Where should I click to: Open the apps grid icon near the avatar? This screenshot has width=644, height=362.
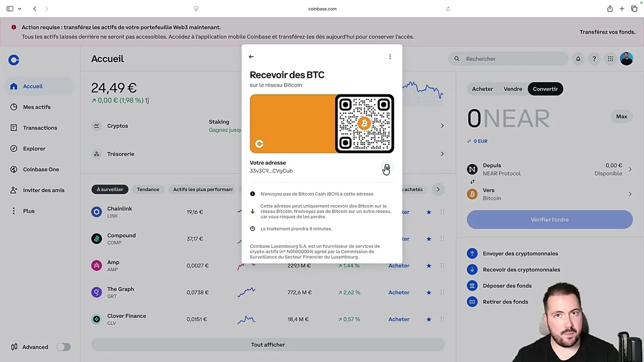[x=610, y=59]
